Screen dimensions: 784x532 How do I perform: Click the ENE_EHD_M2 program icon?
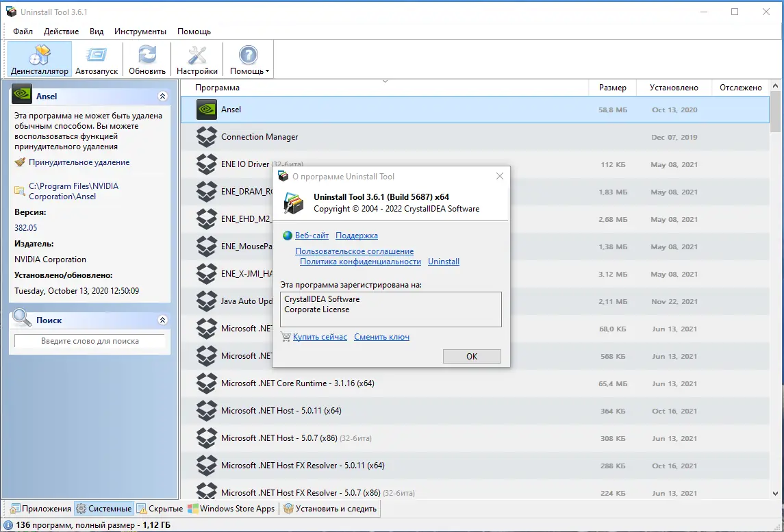tap(207, 219)
